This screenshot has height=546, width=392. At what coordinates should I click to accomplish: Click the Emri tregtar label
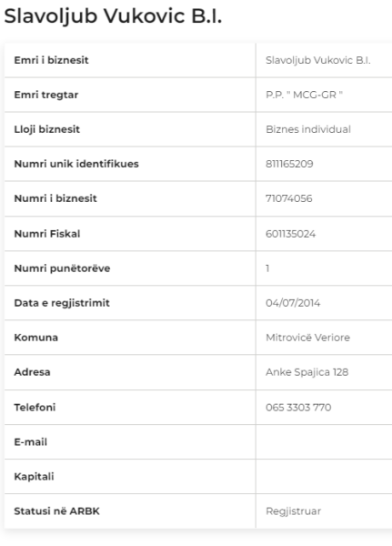coord(46,95)
